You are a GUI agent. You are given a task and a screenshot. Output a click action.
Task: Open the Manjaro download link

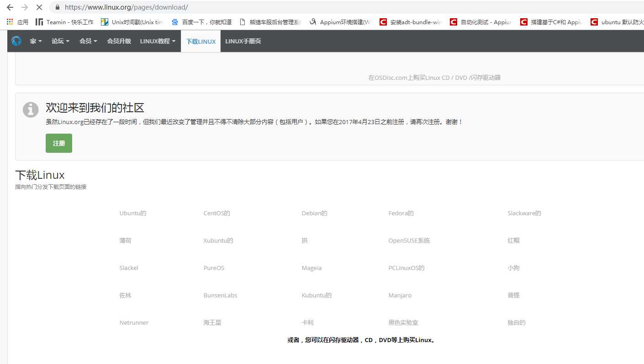pos(400,295)
